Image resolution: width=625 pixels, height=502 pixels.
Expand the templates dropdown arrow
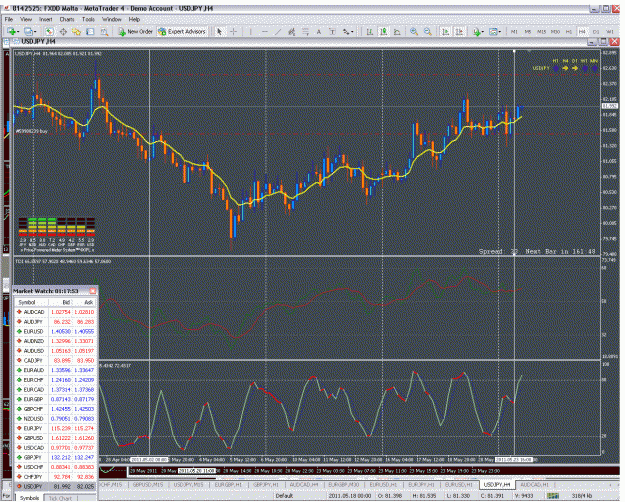click(500, 31)
